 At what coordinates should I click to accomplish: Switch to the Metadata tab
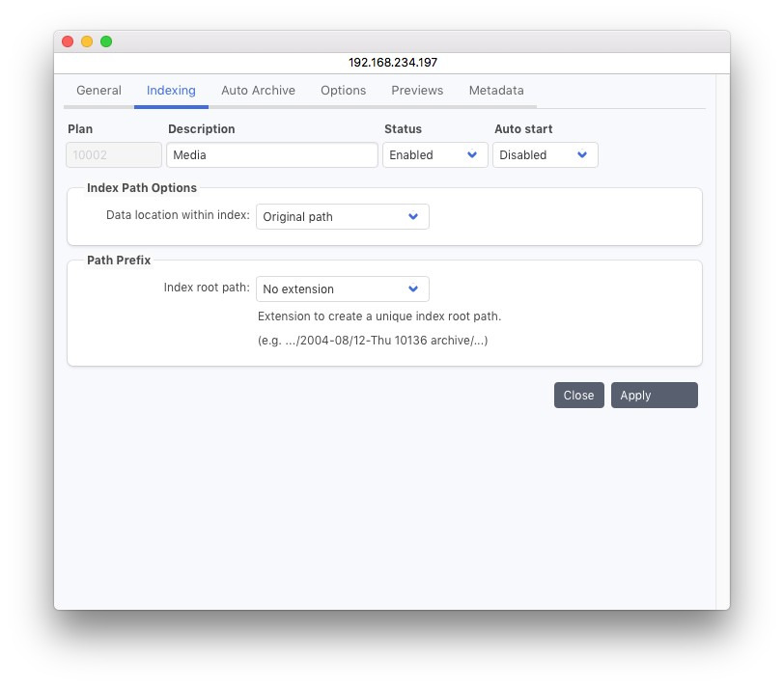tap(496, 91)
